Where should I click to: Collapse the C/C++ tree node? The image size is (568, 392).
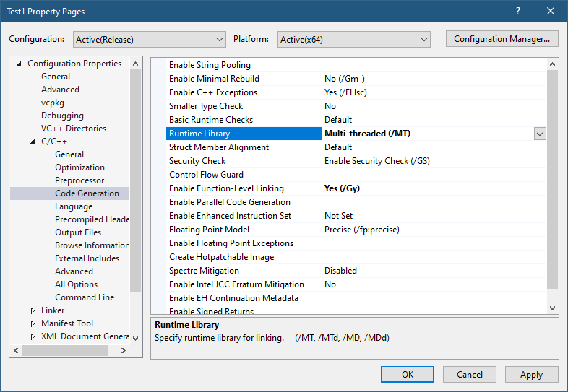(x=33, y=141)
